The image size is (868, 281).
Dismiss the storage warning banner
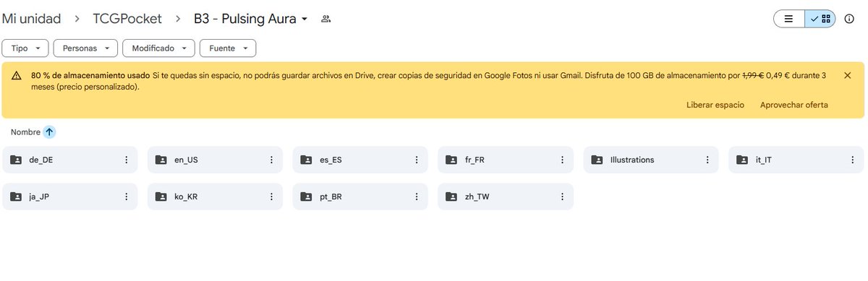point(848,75)
